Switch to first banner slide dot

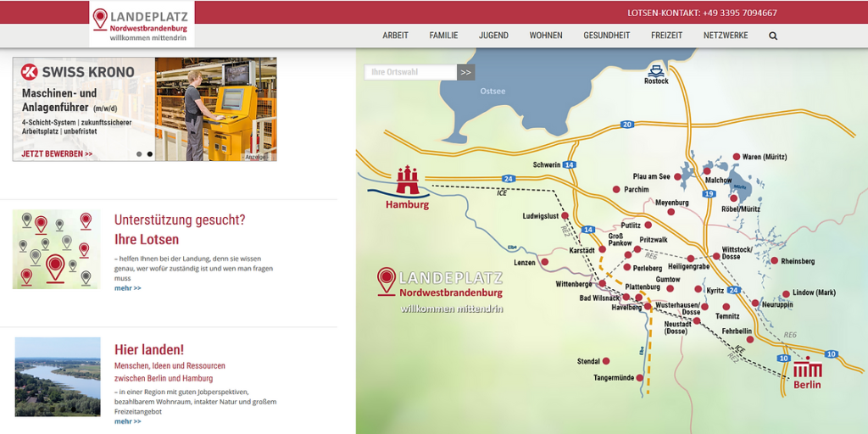tap(139, 154)
